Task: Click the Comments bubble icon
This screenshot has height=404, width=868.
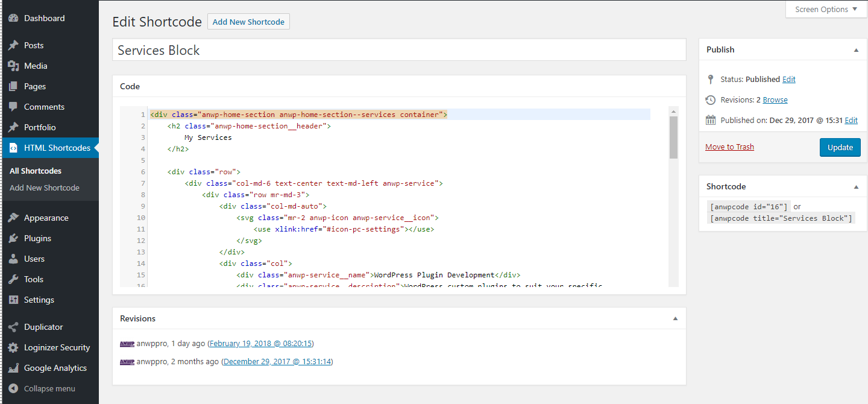Action: [x=13, y=107]
